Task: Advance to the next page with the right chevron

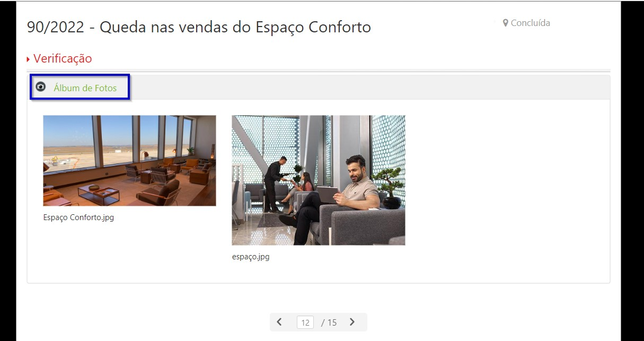Action: pyautogui.click(x=352, y=322)
